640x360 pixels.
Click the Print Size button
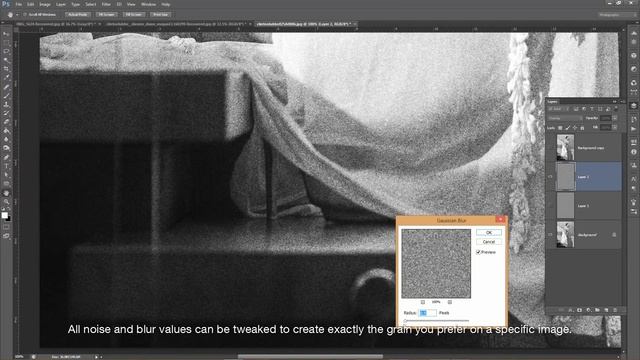coord(160,15)
